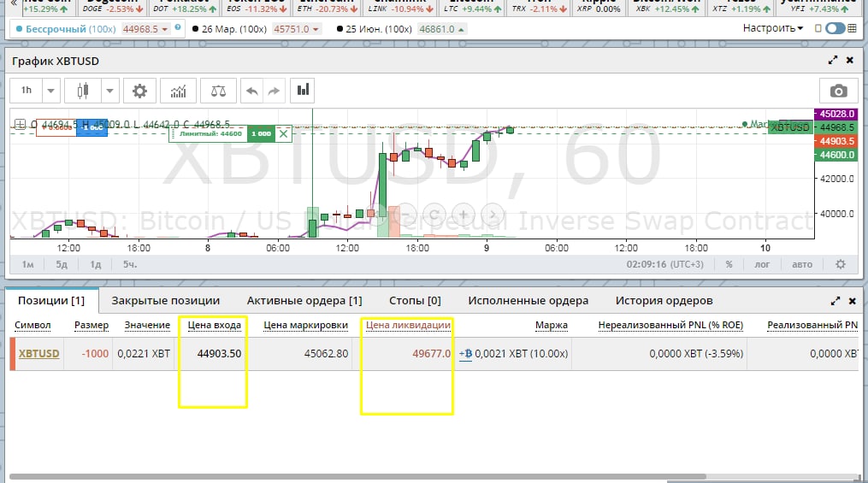Collapse ticker bar with double-left arrow
Viewport: 868px width, 483px height.
click(14, 3)
